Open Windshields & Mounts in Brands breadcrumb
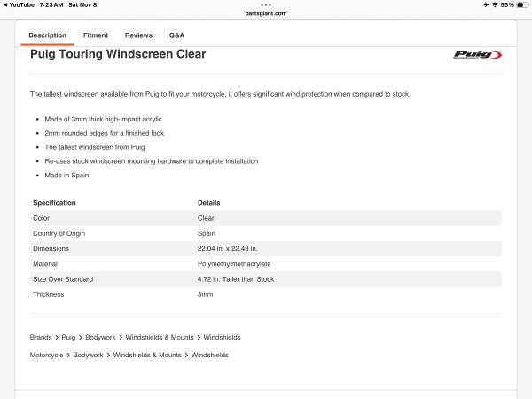The image size is (532, 399). (x=160, y=337)
